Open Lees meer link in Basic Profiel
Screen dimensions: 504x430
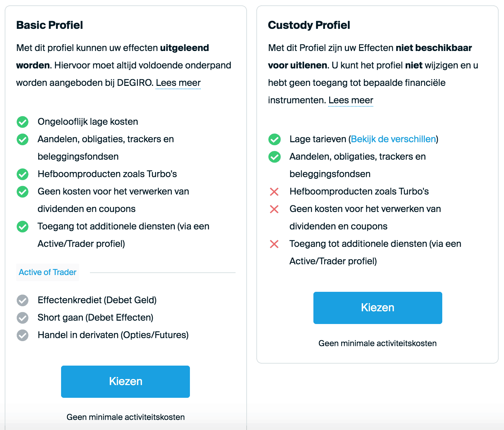178,83
